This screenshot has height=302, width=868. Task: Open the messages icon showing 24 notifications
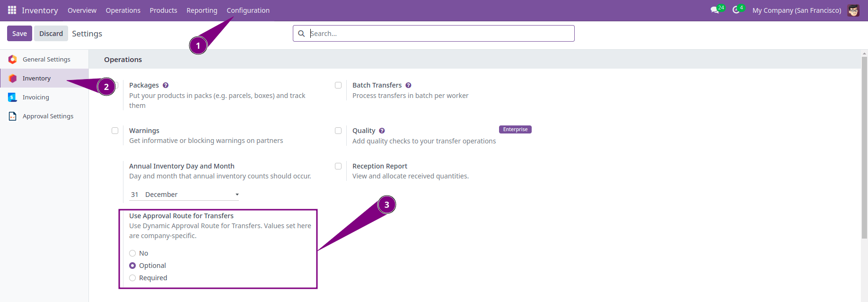coord(715,10)
